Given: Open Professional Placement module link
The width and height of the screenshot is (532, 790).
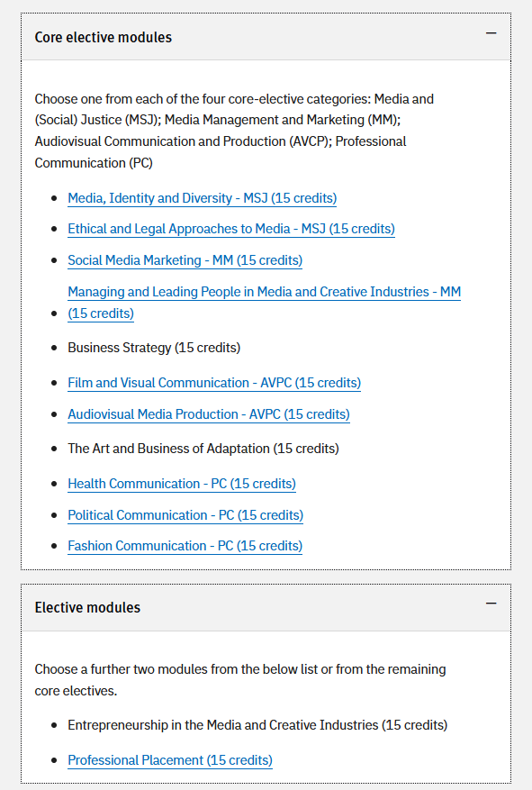Looking at the screenshot, I should point(170,759).
